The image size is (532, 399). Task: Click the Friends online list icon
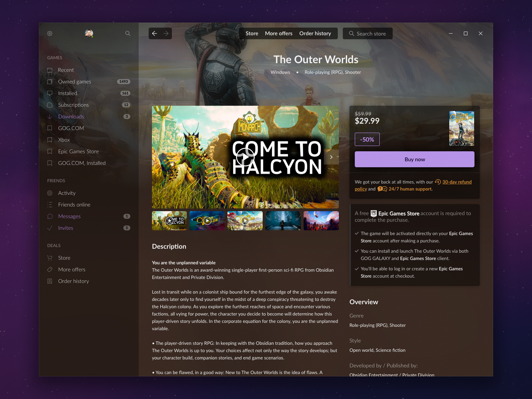(x=50, y=204)
